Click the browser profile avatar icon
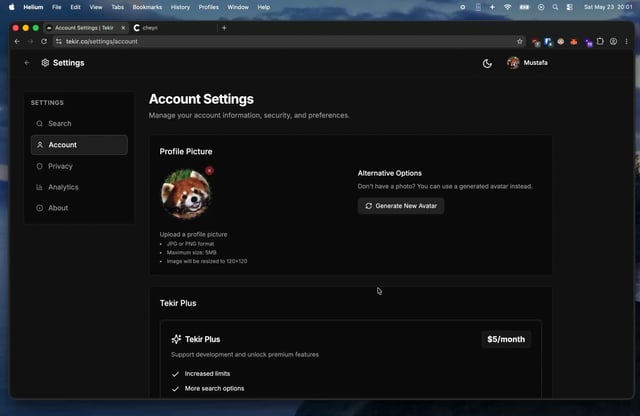Screen dimensions: 640x416 pyautogui.click(x=613, y=42)
